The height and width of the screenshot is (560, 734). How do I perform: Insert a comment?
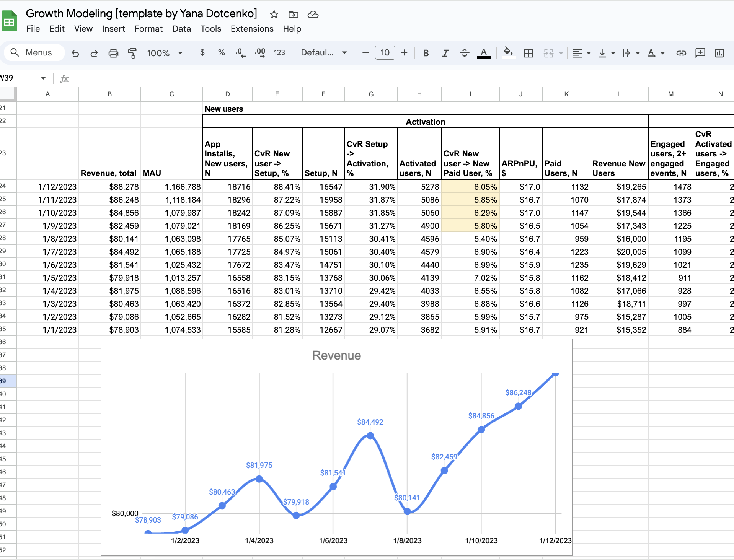pos(700,53)
